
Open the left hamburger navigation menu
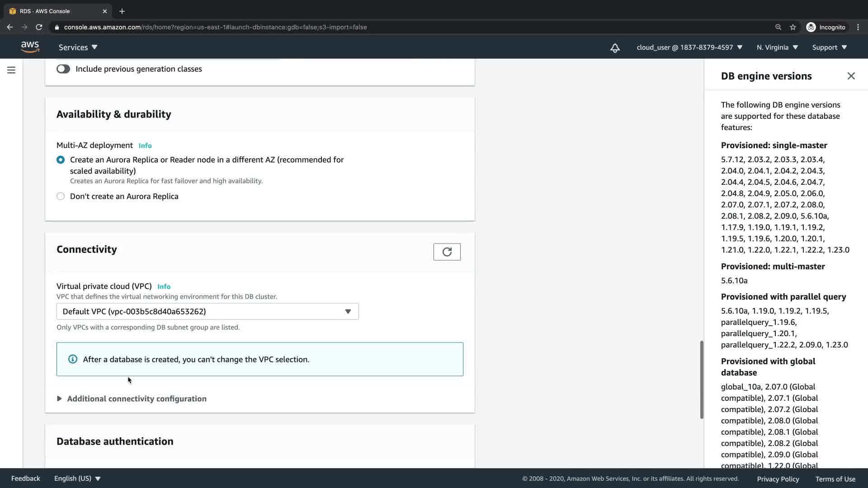[x=11, y=70]
